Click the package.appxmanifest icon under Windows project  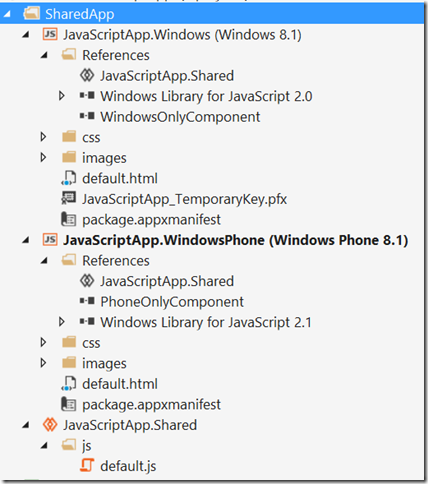pos(69,219)
